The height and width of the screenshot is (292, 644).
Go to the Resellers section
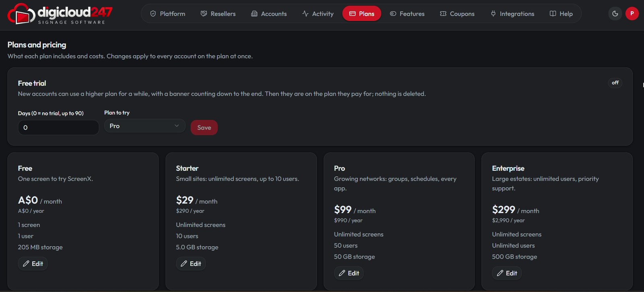point(218,14)
